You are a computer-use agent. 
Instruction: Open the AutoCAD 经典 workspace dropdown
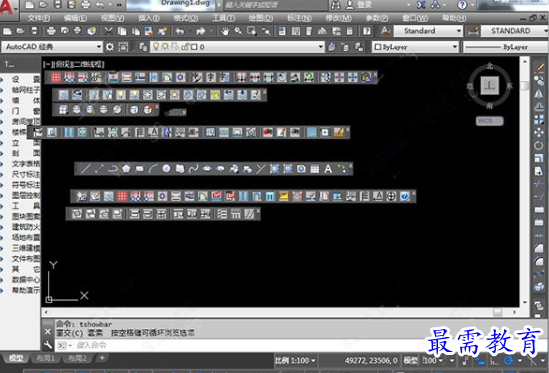(x=52, y=47)
